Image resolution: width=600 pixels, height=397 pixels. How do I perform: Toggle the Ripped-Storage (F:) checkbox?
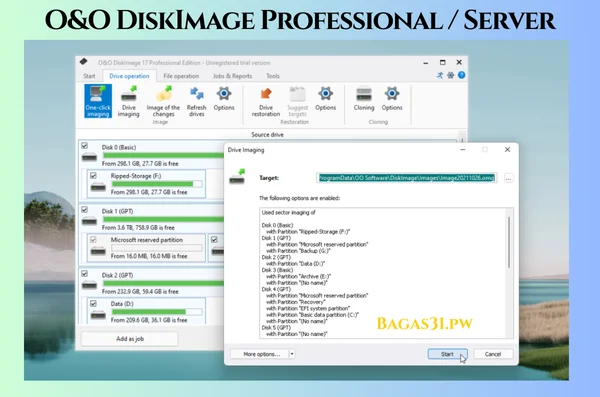coord(93,175)
